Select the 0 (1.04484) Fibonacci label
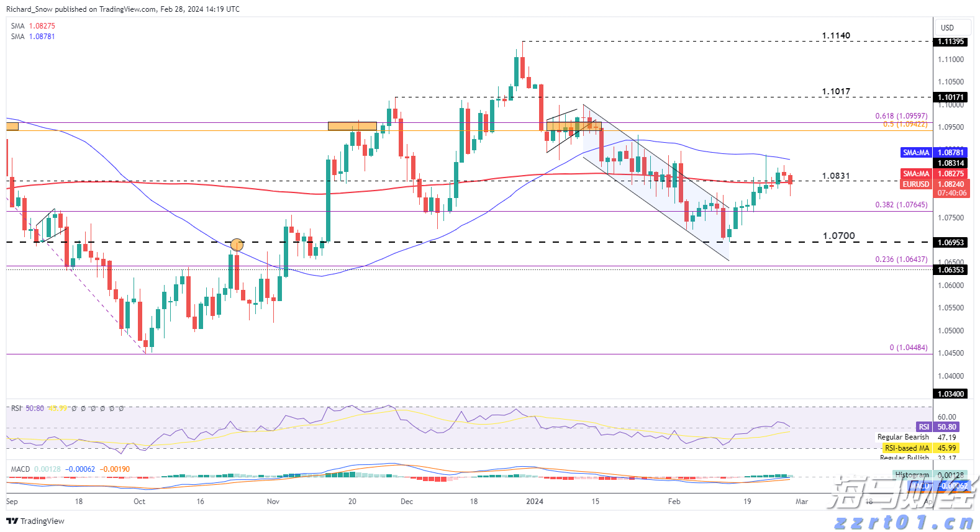 pyautogui.click(x=909, y=348)
